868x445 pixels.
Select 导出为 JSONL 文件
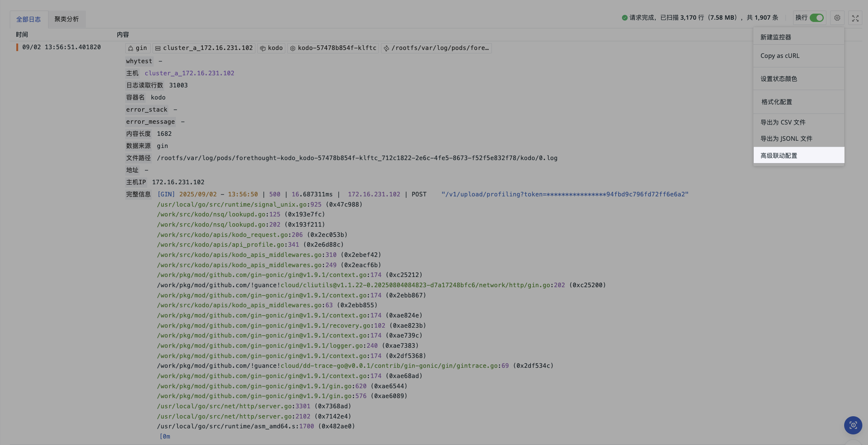point(786,138)
